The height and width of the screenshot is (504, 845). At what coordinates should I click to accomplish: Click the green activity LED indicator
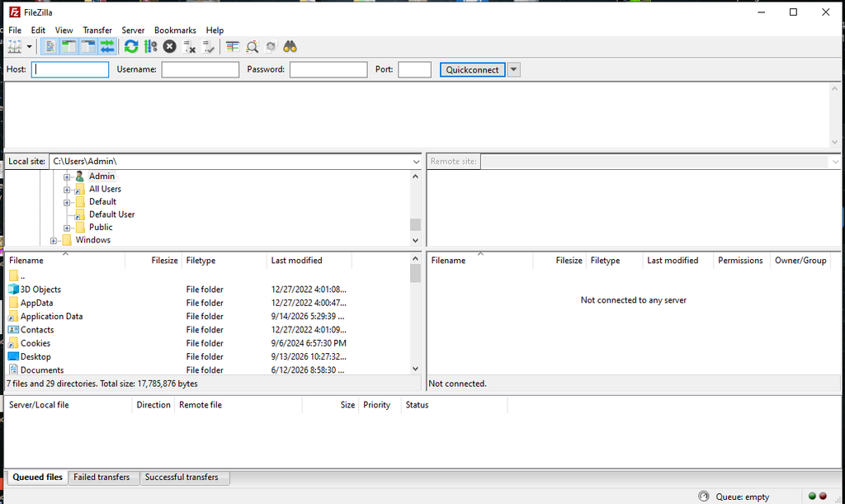[x=812, y=496]
